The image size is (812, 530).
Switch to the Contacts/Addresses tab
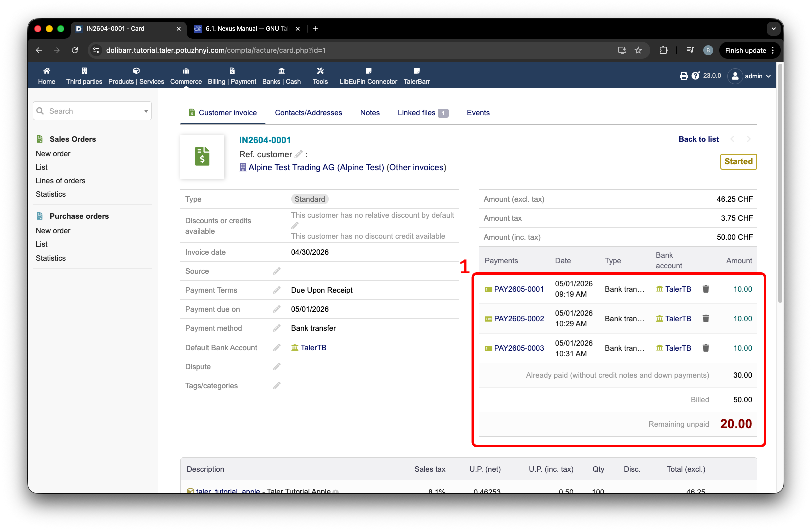point(308,113)
